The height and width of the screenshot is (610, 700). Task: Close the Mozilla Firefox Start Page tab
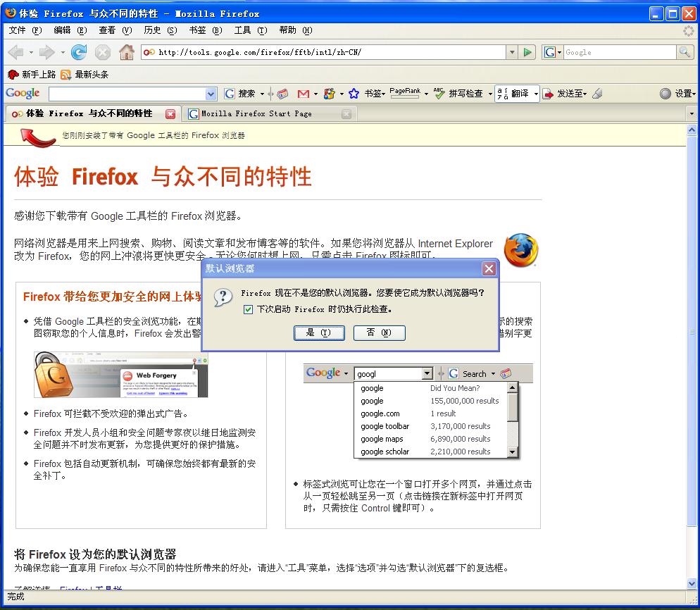pyautogui.click(x=346, y=114)
